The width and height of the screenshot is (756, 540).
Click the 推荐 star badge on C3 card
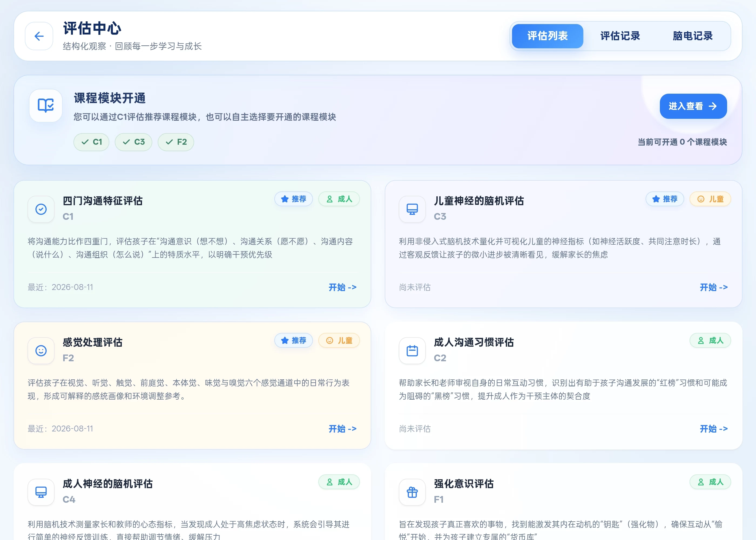[665, 199]
